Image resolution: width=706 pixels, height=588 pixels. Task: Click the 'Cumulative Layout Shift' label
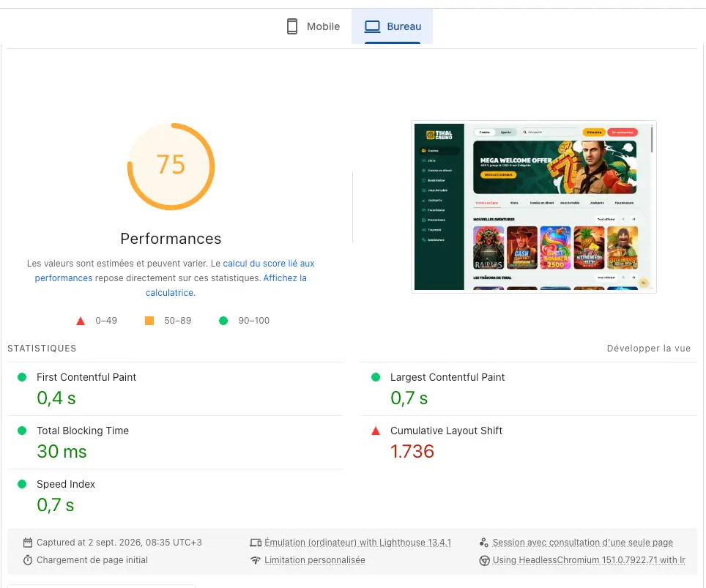tap(446, 431)
